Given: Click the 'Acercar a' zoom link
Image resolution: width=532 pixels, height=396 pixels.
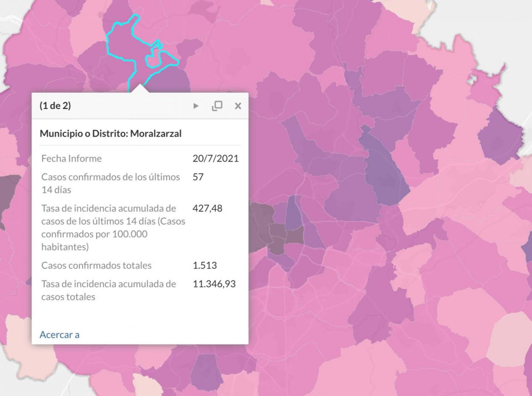Looking at the screenshot, I should [60, 335].
